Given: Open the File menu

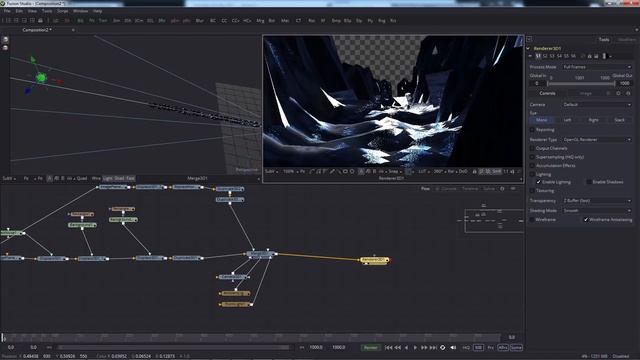Looking at the screenshot, I should [7, 11].
